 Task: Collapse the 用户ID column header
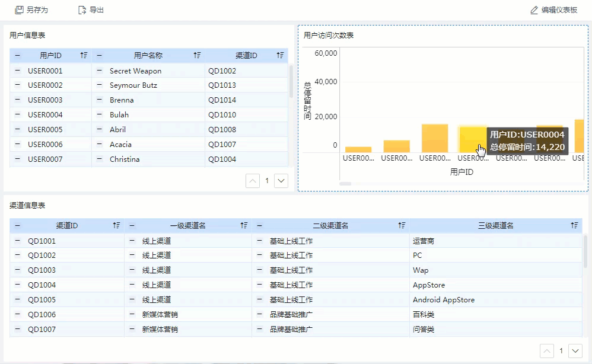point(17,56)
